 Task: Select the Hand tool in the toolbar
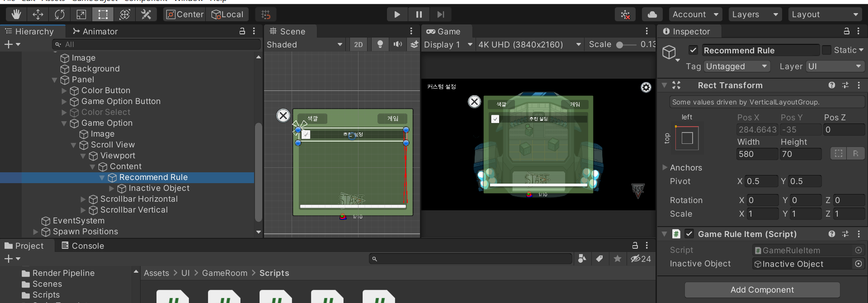(16, 14)
